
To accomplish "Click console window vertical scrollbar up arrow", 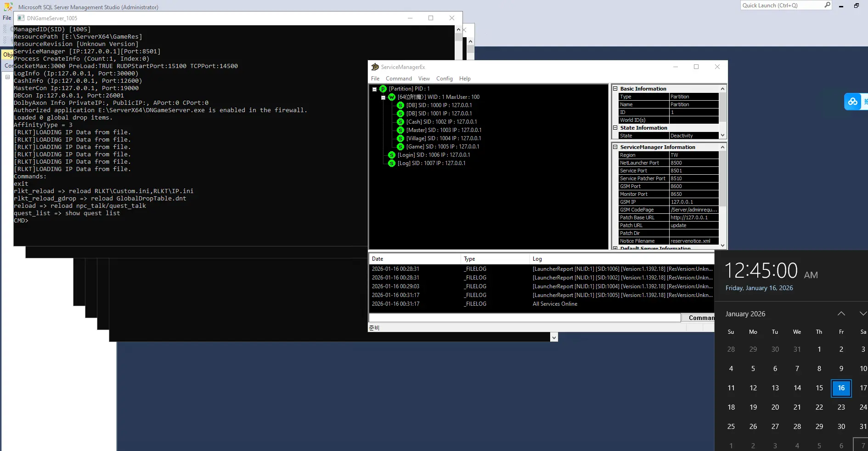I will (458, 29).
